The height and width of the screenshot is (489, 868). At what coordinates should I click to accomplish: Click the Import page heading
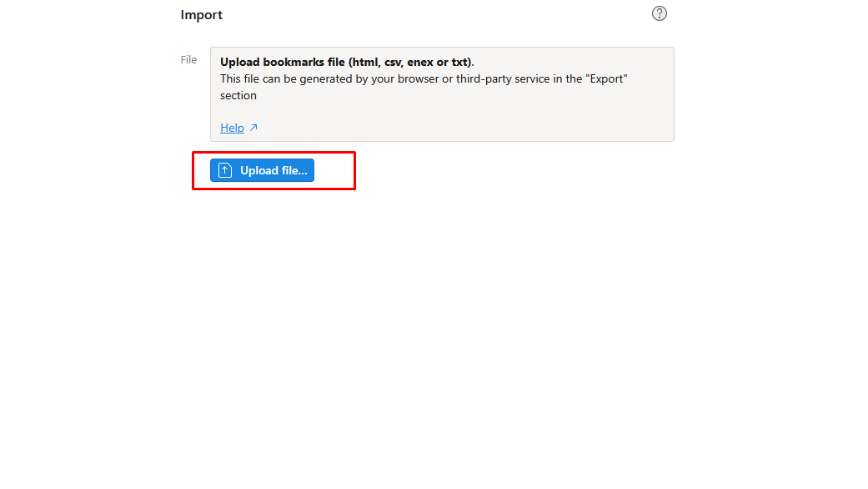(x=200, y=14)
